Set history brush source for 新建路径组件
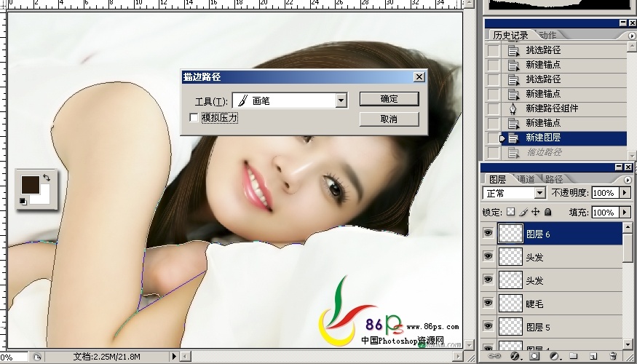The width and height of the screenshot is (637, 364). point(493,108)
